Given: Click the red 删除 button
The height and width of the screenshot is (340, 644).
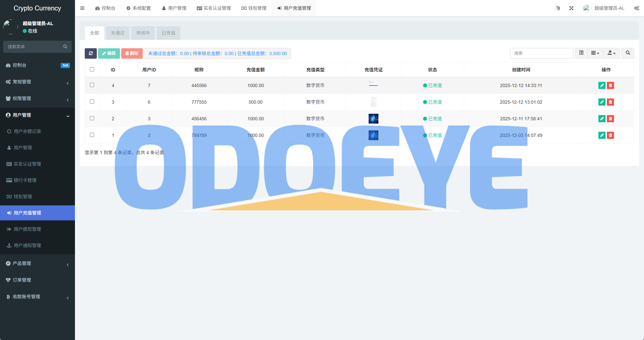Looking at the screenshot, I should (x=132, y=53).
